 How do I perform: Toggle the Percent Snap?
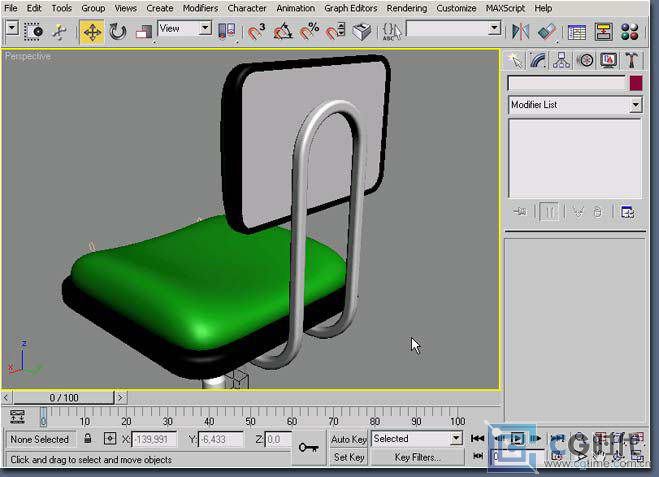point(309,32)
